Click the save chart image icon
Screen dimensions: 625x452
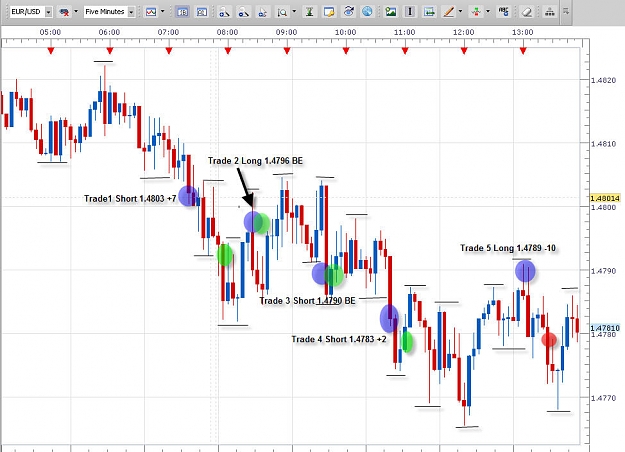click(391, 12)
